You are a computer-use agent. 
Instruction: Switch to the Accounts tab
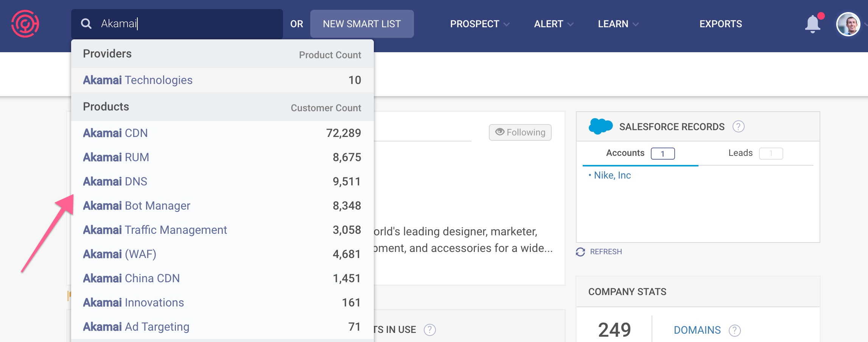[x=640, y=153]
